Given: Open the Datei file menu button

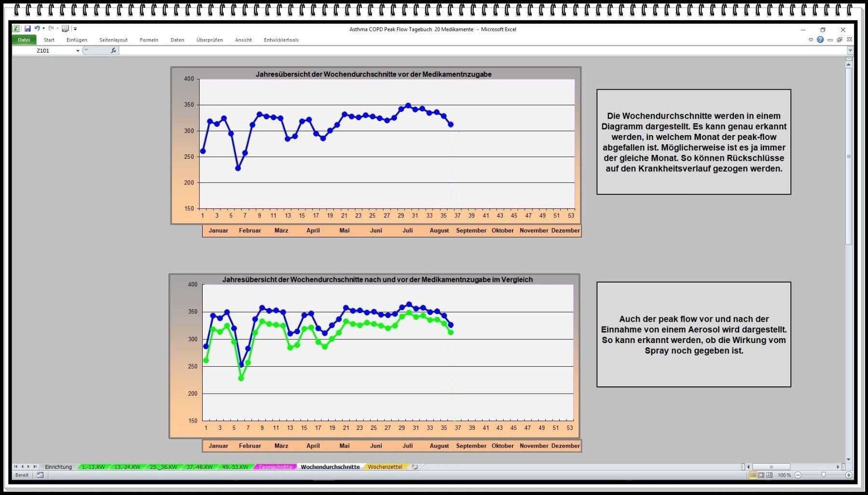Looking at the screenshot, I should tap(24, 40).
